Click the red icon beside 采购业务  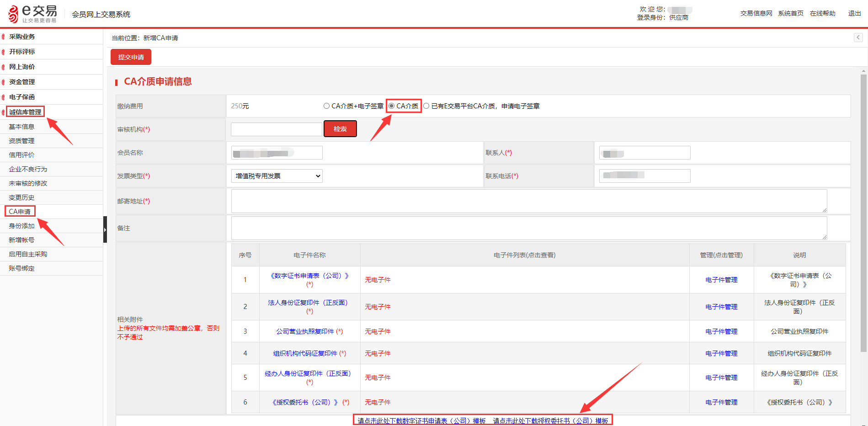click(4, 37)
